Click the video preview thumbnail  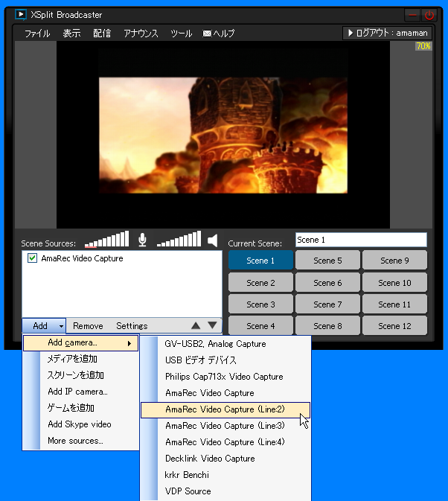pyautogui.click(x=223, y=135)
